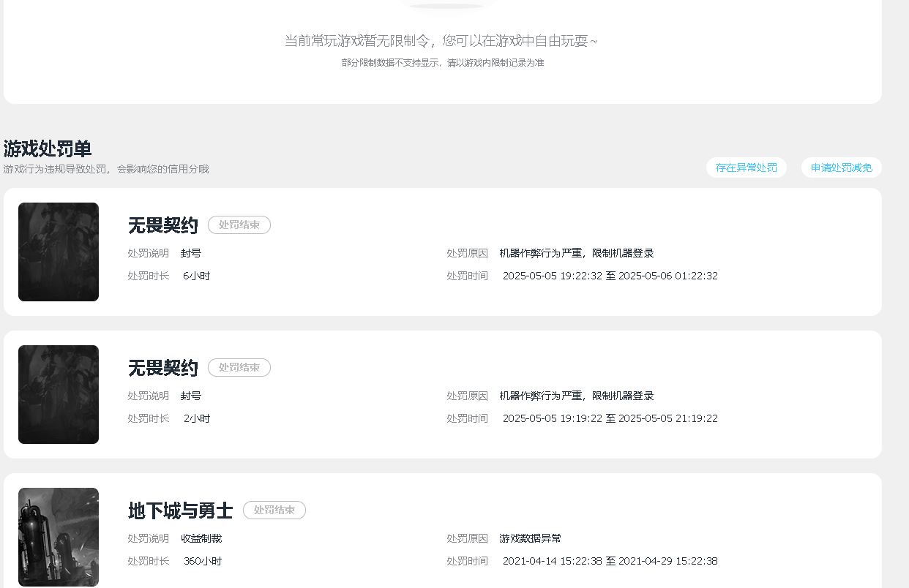Click the 处罚结束 badge on the 6小时 card
909x588 pixels.
tap(239, 225)
